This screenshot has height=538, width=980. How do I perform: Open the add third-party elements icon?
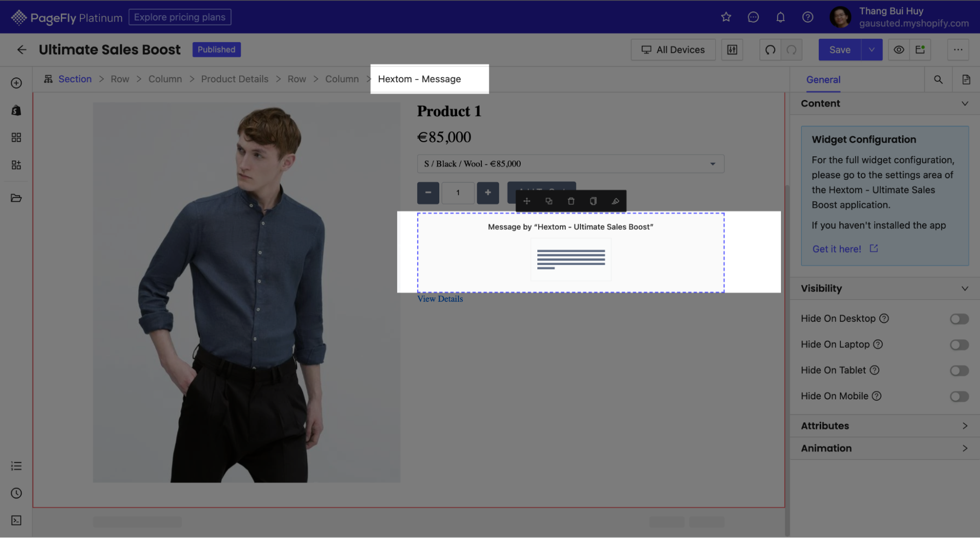tap(16, 165)
